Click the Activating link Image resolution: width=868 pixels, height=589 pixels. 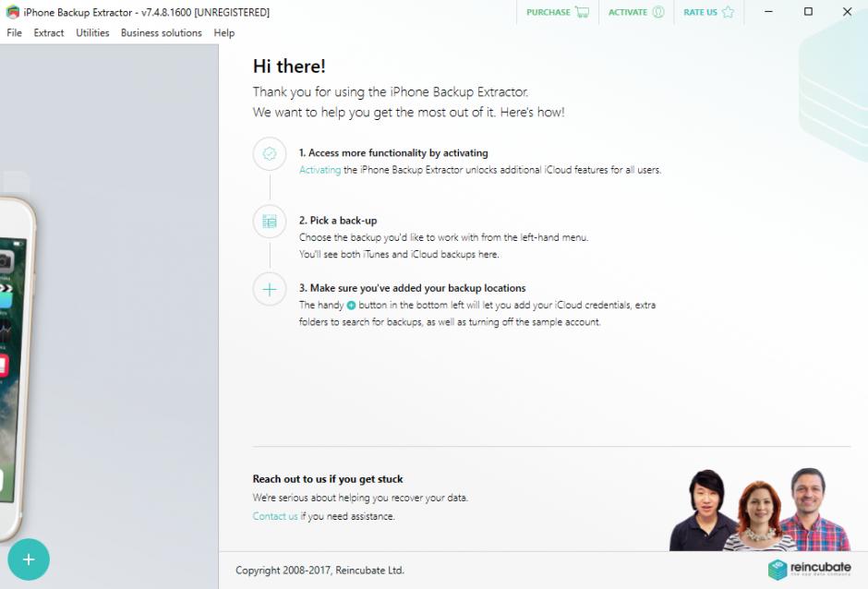(320, 170)
